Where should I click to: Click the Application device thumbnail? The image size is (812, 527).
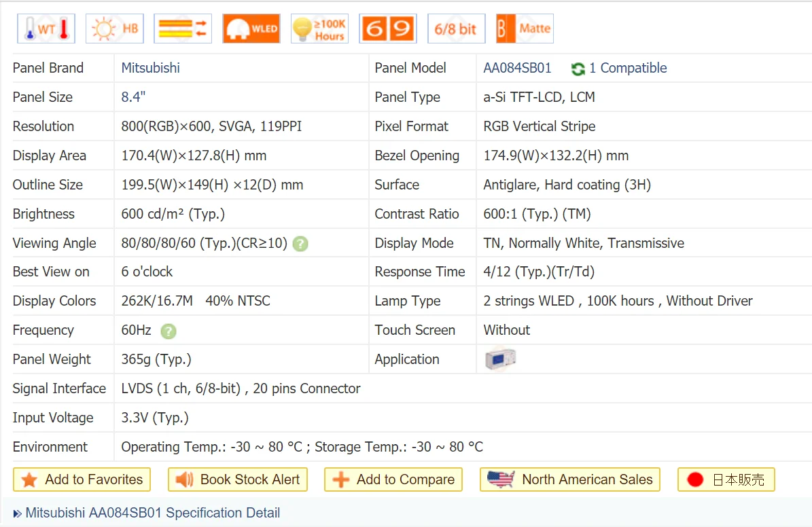500,359
